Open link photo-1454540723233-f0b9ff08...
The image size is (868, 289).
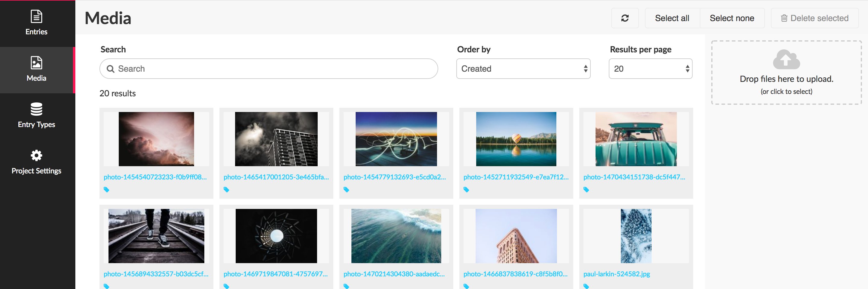[x=155, y=177]
